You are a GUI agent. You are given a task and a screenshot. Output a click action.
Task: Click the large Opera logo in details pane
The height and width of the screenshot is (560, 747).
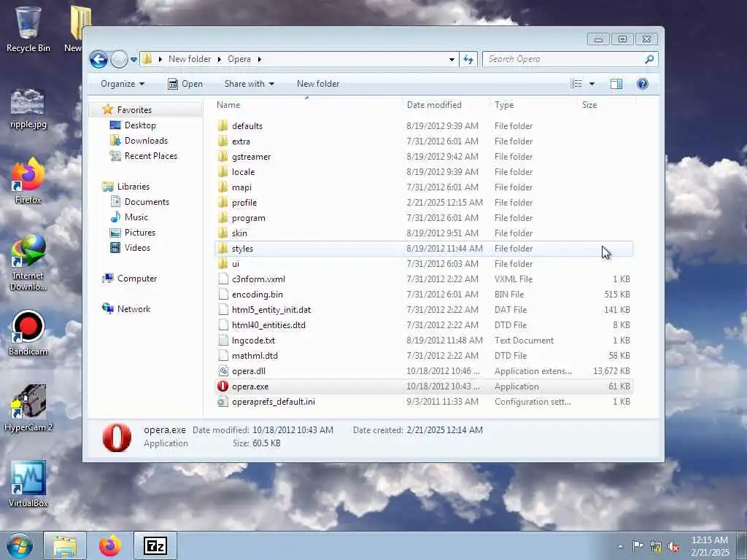(117, 437)
